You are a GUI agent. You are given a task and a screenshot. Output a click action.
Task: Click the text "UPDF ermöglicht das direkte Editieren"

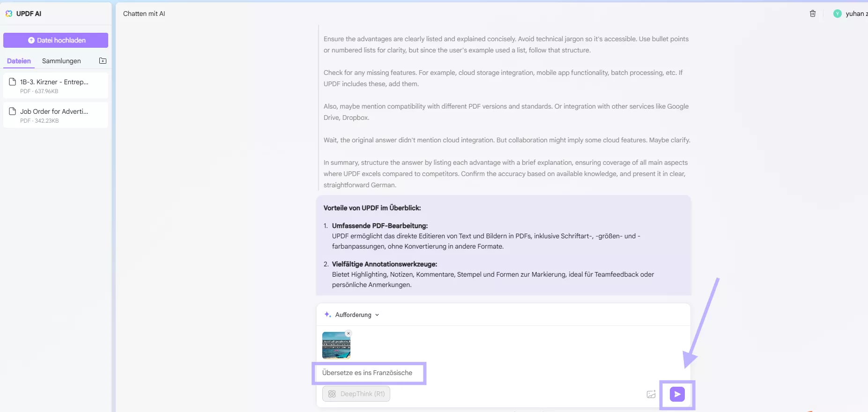[x=486, y=241]
